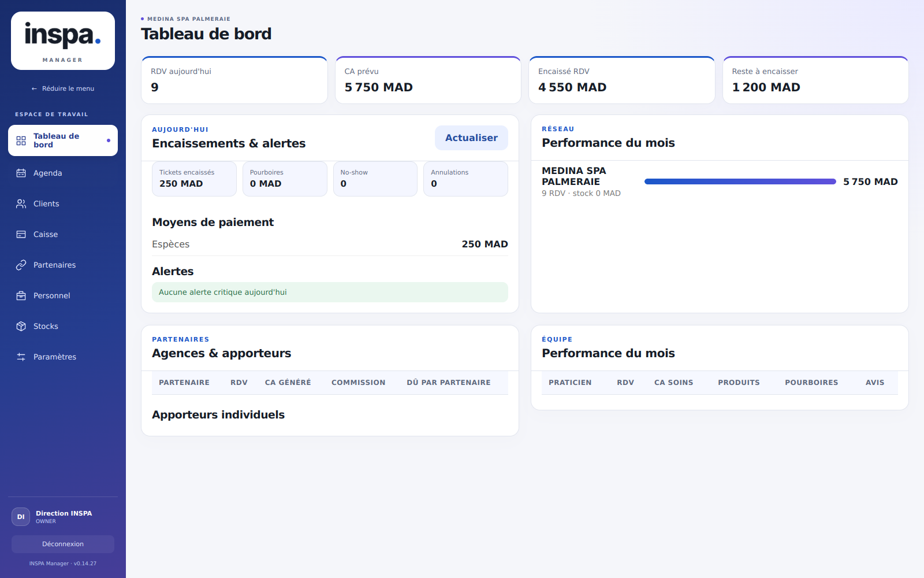Click the Tickets encaissés 250 MAD tile

pos(194,179)
